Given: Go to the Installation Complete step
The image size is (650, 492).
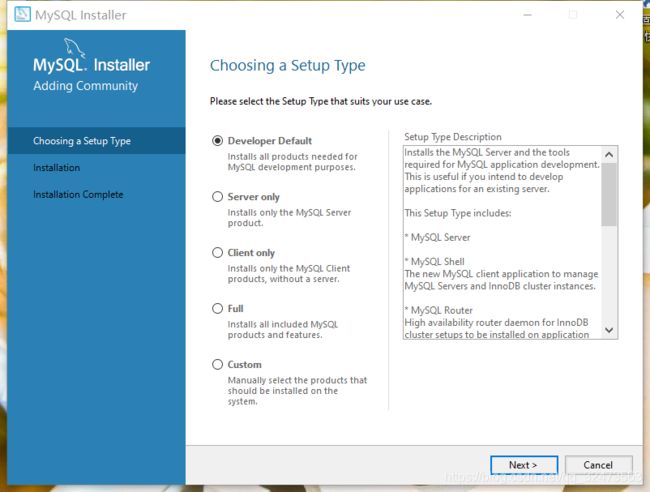Looking at the screenshot, I should point(78,194).
